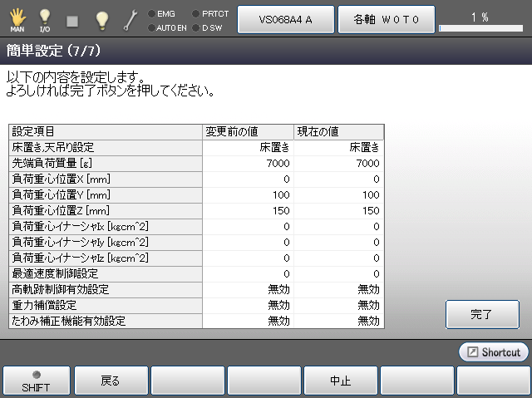Click the D SW status indicator
Viewport: 532px width, 398px height.
coord(207,27)
